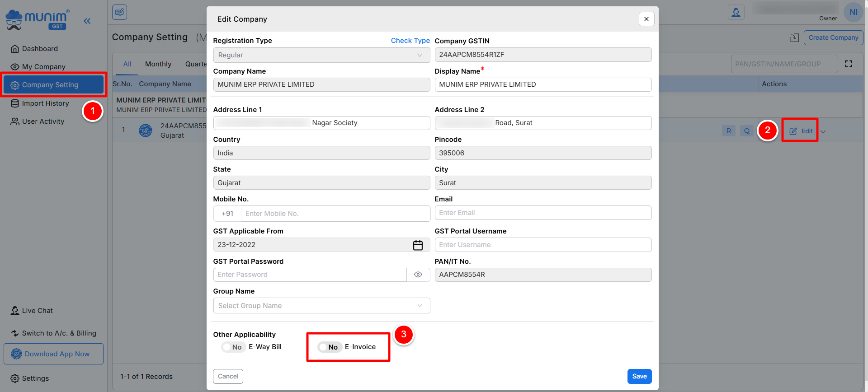The height and width of the screenshot is (392, 868).
Task: Click the Address Line 1 field
Action: (321, 123)
